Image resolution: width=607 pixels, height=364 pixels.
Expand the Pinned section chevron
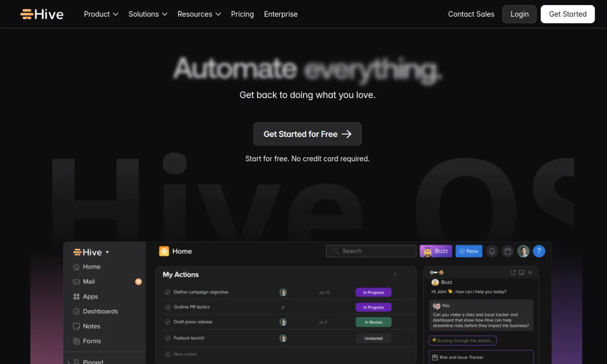click(x=68, y=362)
